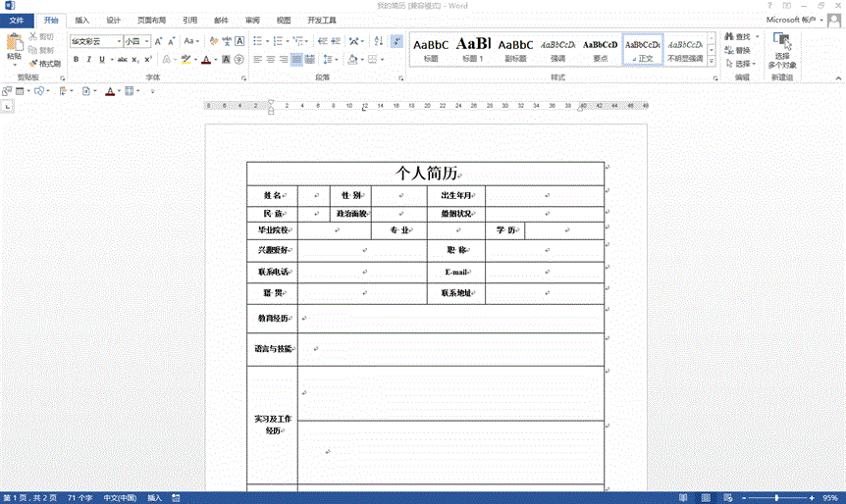
Task: Switch to the Page Layout (页面布局) tab
Action: [151, 20]
